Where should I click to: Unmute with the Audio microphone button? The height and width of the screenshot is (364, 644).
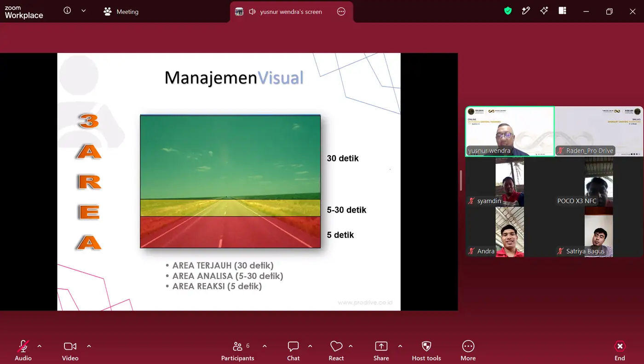[x=23, y=351]
